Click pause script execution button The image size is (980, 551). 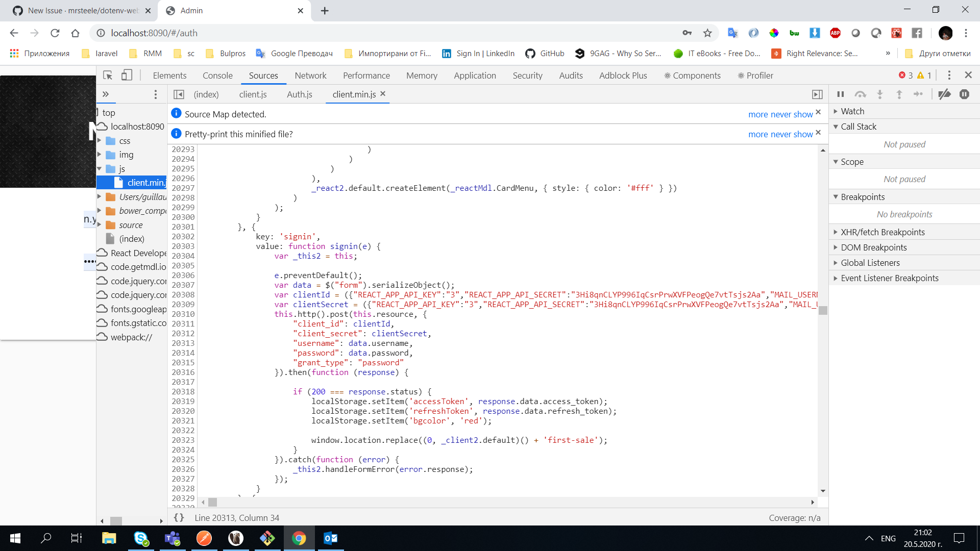[840, 94]
